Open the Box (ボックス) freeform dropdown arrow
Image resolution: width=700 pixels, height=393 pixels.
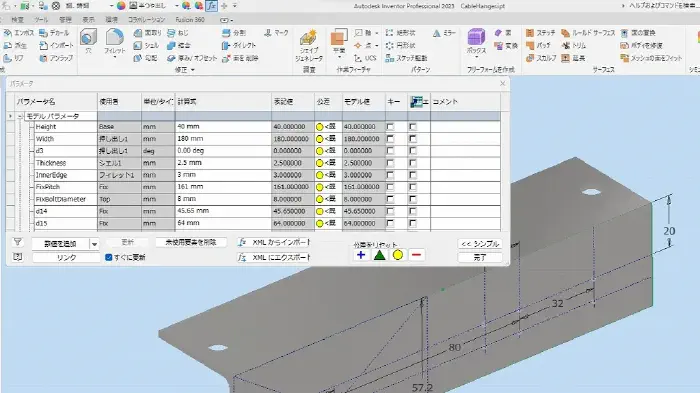pyautogui.click(x=476, y=57)
